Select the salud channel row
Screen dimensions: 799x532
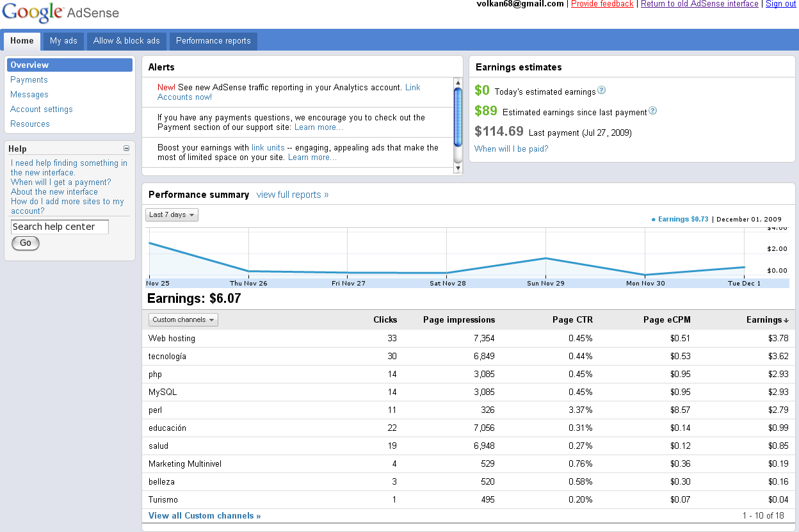click(469, 446)
